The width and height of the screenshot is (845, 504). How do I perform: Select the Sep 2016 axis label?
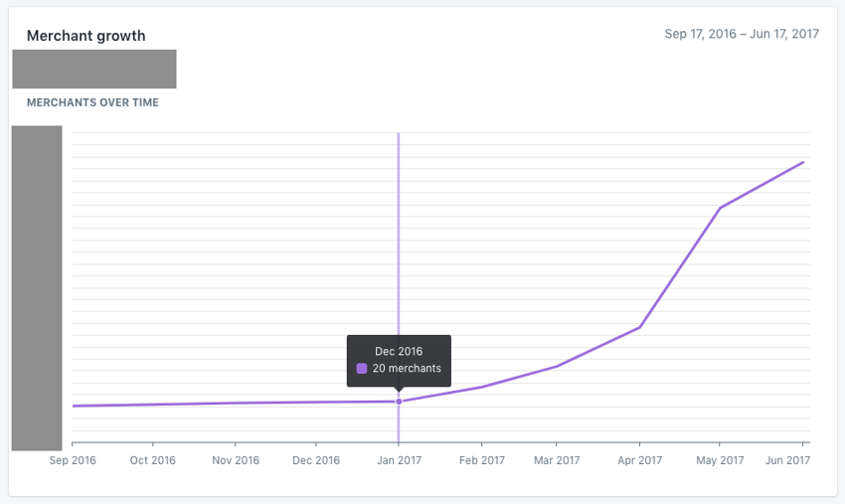[73, 460]
